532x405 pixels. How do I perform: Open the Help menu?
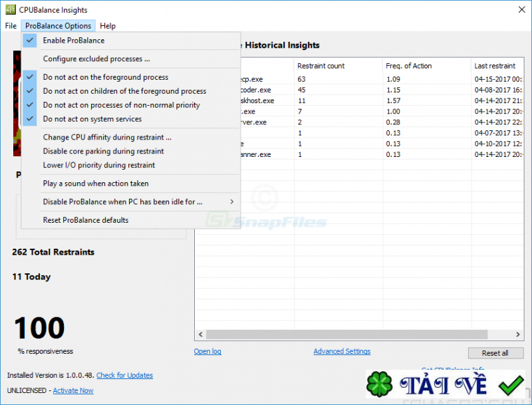pyautogui.click(x=108, y=26)
